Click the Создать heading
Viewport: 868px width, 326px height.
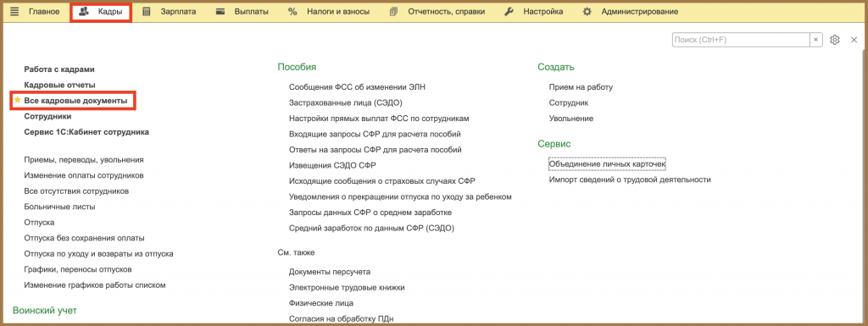[x=556, y=68]
